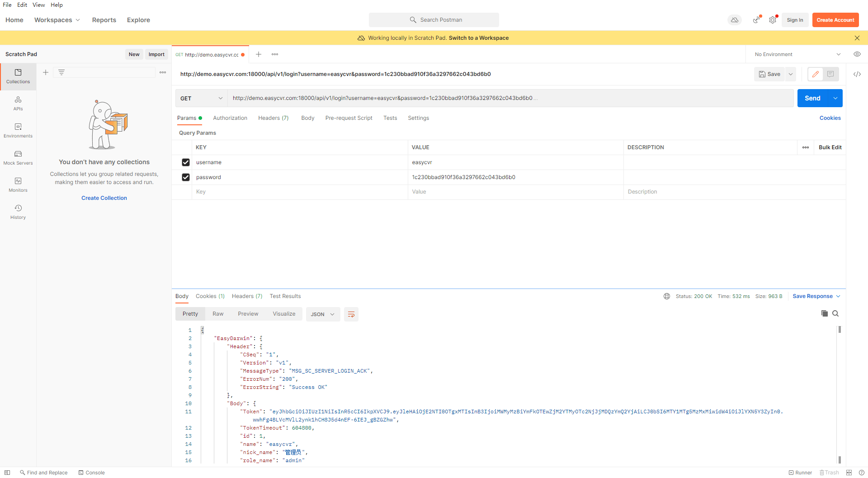The image size is (868, 478).
Task: Click the Create Collection link
Action: [x=104, y=198]
